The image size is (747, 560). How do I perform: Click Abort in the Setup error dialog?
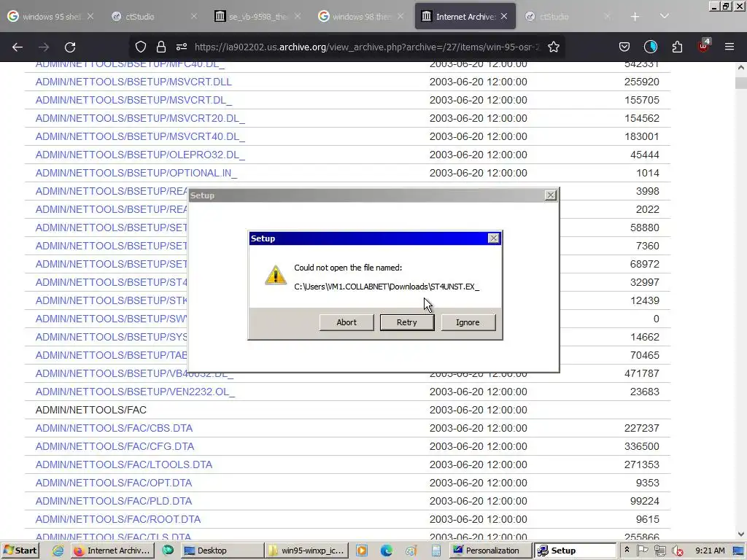coord(347,322)
